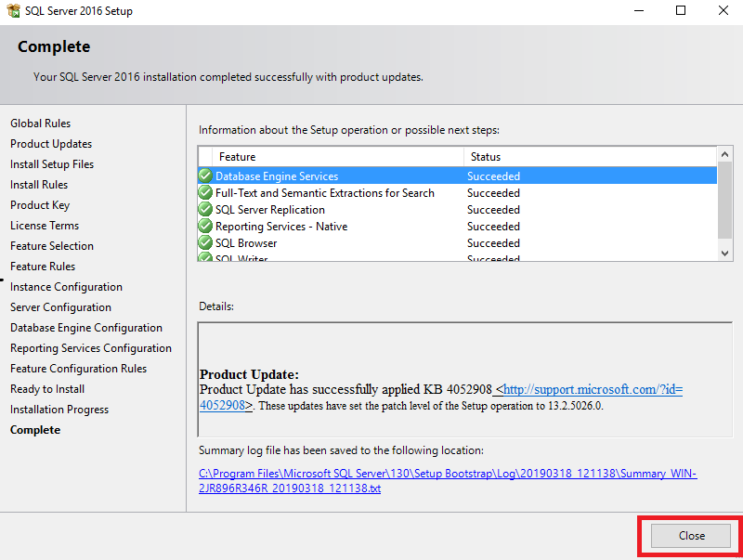Click green checkmark beside Database Engine Services
The image size is (743, 560).
205,176
